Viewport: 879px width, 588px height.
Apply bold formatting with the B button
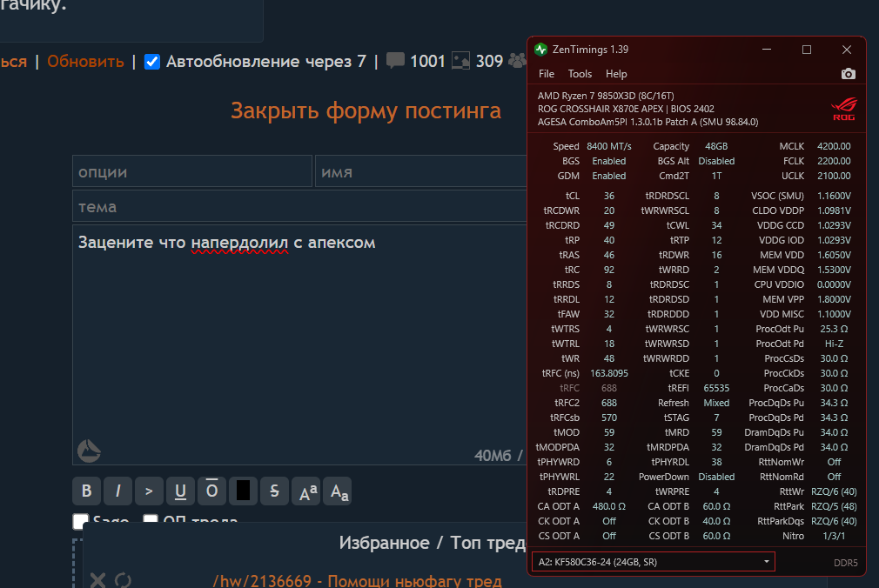point(87,491)
